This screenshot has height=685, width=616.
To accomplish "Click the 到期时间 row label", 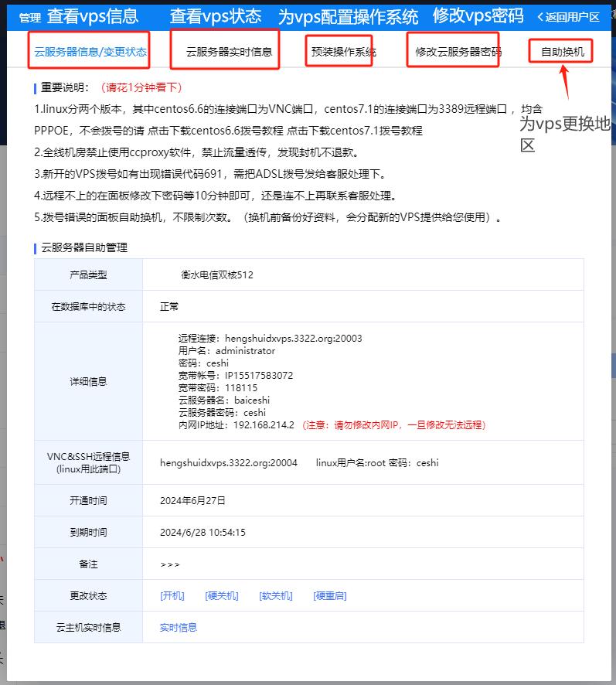I will pyautogui.click(x=88, y=533).
